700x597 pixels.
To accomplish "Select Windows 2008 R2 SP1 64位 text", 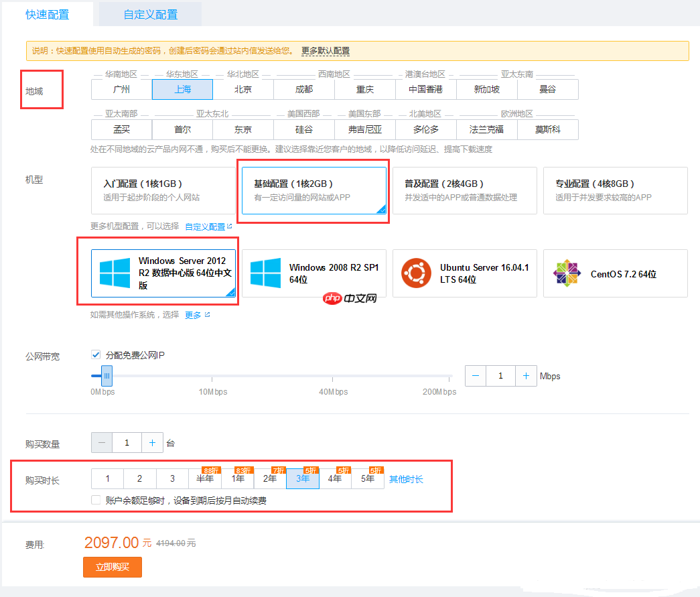I will [334, 273].
